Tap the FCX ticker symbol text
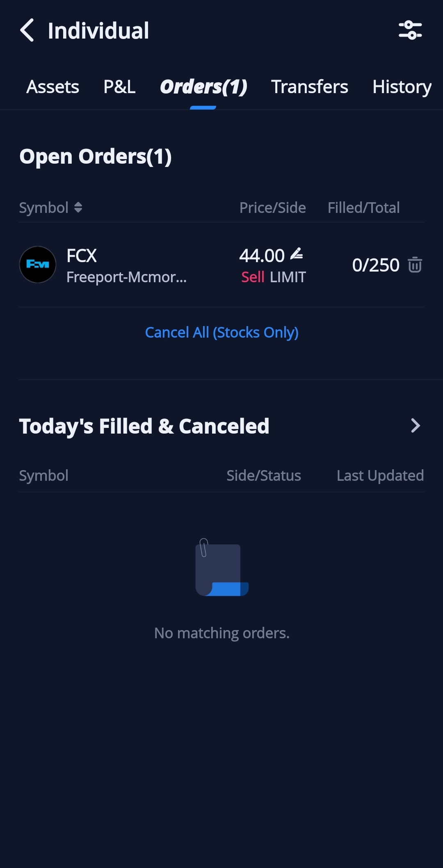Image resolution: width=443 pixels, height=868 pixels. (x=82, y=256)
